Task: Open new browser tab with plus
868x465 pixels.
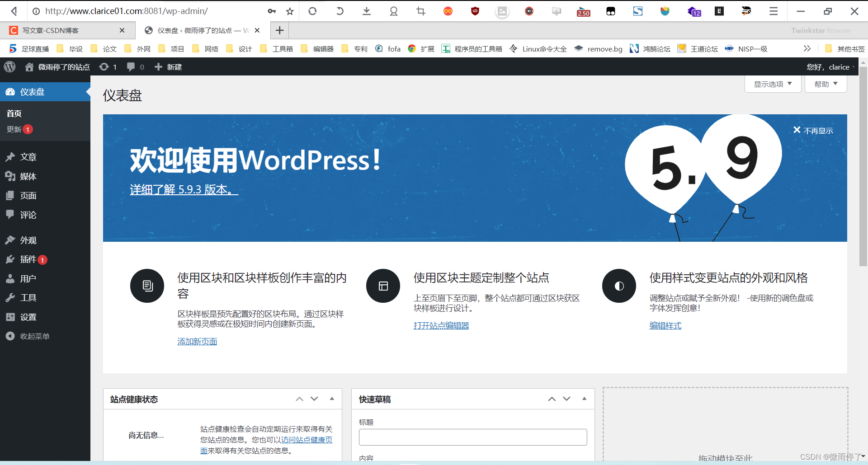Action: (x=280, y=30)
